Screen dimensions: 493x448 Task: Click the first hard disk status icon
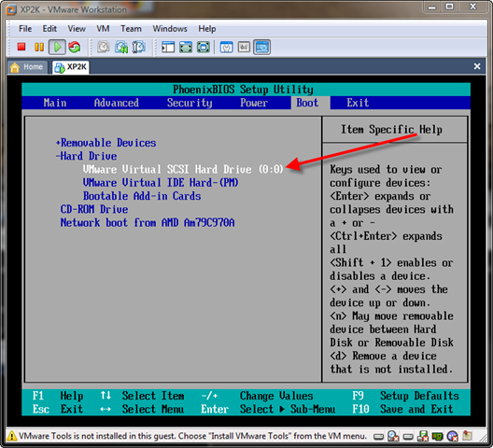tap(378, 437)
